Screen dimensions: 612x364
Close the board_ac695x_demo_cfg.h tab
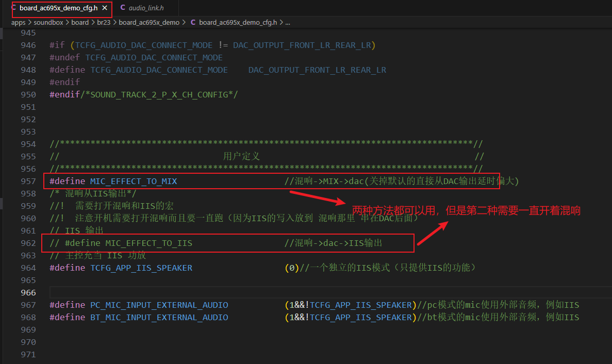[x=105, y=8]
